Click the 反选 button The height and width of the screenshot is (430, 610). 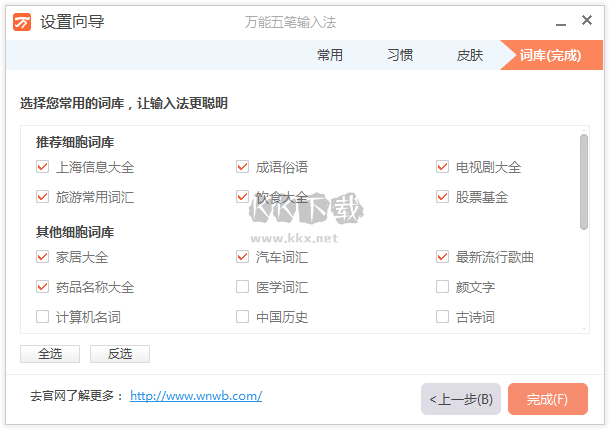pos(120,354)
